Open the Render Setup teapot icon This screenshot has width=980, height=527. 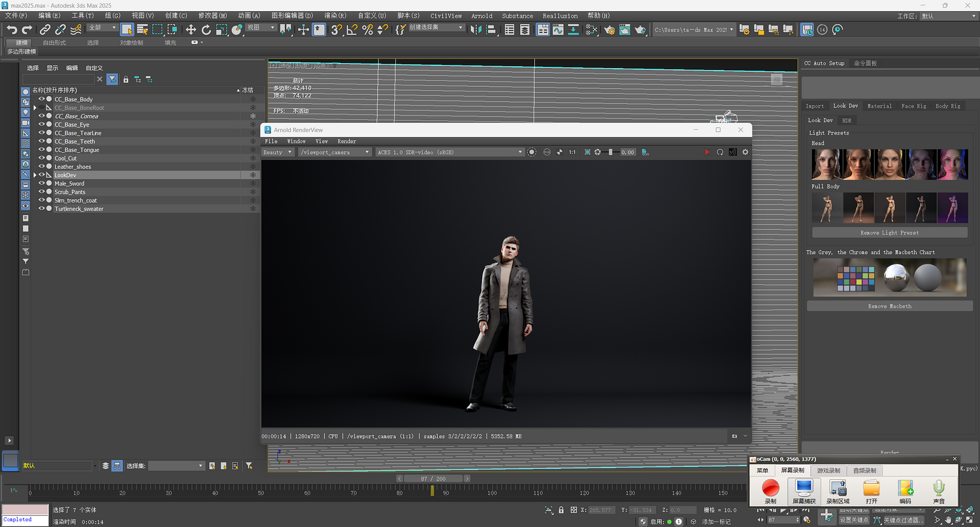[610, 29]
